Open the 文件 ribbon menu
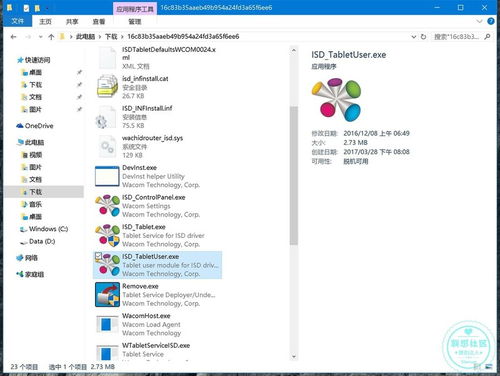 point(18,21)
